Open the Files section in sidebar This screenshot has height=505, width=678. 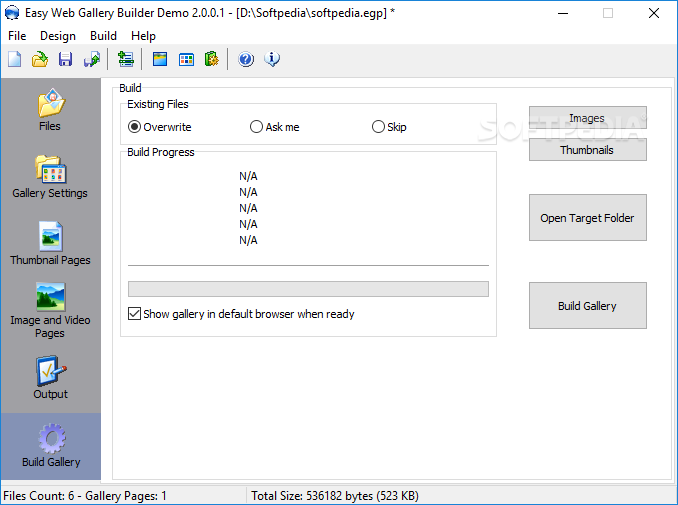(x=50, y=111)
